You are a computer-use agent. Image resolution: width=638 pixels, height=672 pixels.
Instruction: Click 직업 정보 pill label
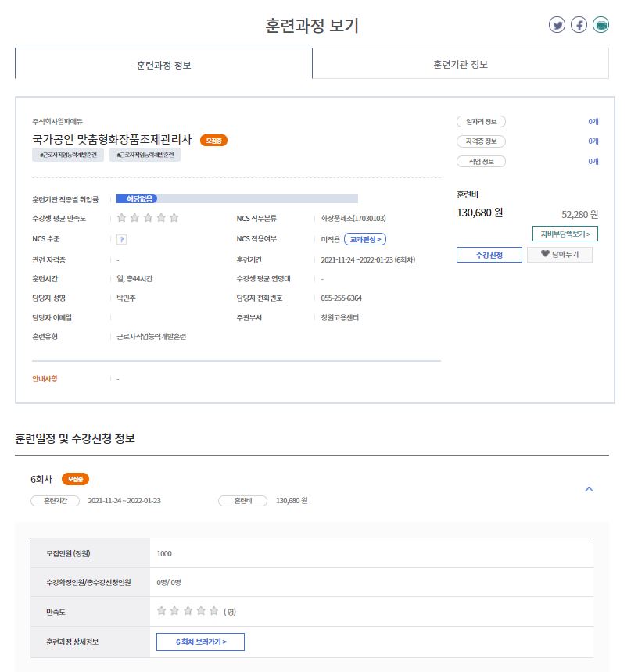pos(481,162)
